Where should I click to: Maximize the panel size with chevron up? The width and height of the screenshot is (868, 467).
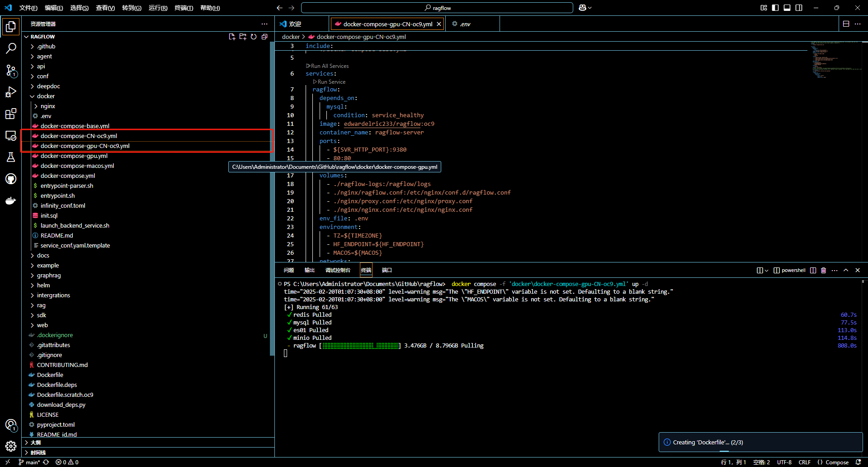[846, 270]
